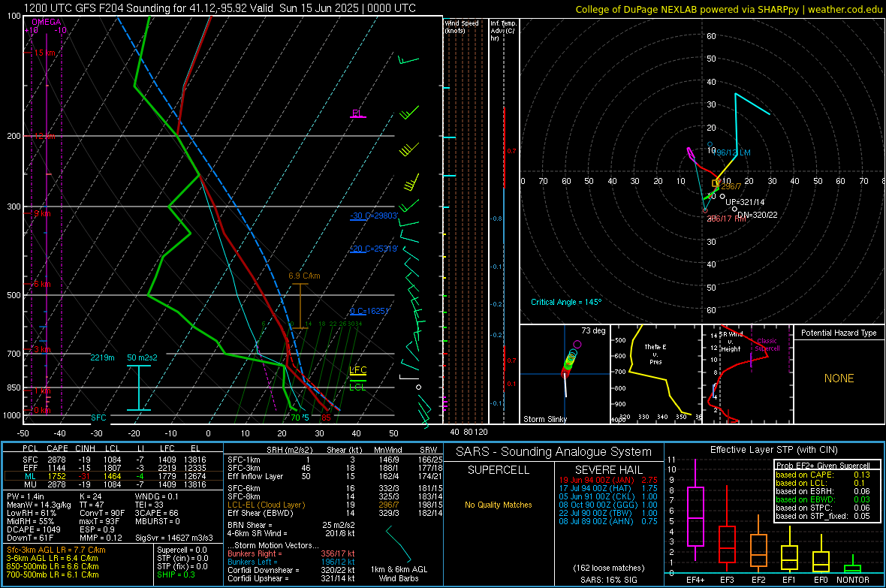
Task: Click the ConvT = 90F value
Action: point(102,513)
